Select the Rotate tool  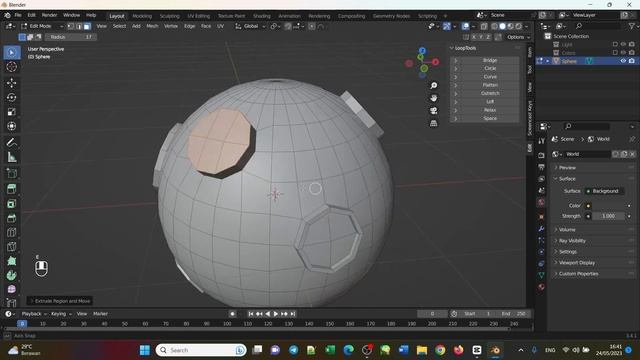click(12, 97)
